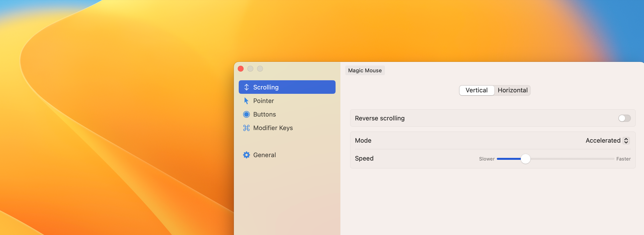
Task: Open Modifier Keys settings
Action: click(x=287, y=128)
